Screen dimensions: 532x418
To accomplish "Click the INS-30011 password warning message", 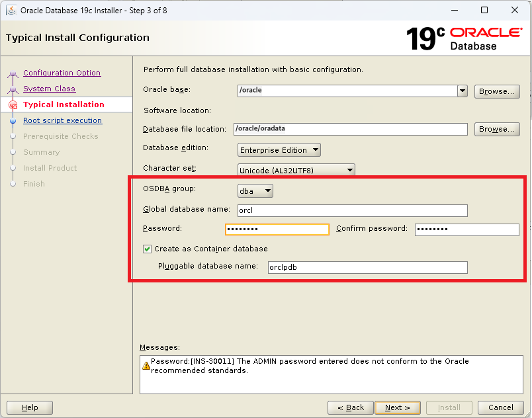I will [x=310, y=366].
